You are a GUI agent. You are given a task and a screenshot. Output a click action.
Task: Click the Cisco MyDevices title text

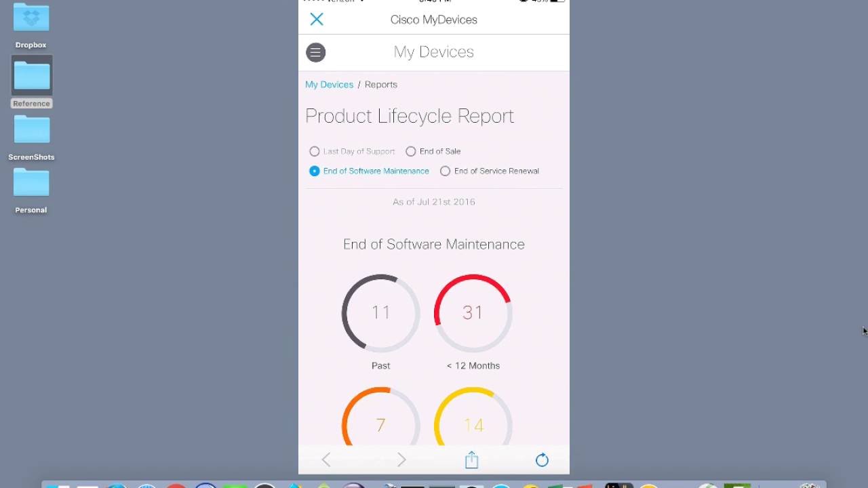tap(434, 20)
